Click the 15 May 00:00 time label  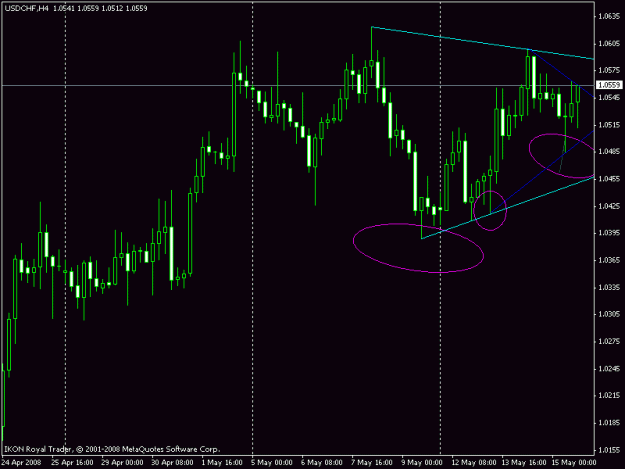[x=574, y=463]
